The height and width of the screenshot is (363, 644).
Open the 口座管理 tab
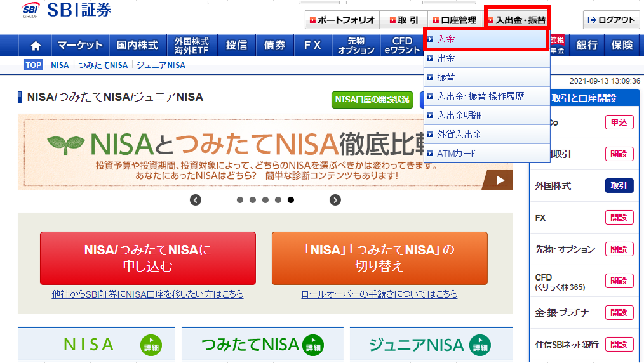click(x=455, y=20)
